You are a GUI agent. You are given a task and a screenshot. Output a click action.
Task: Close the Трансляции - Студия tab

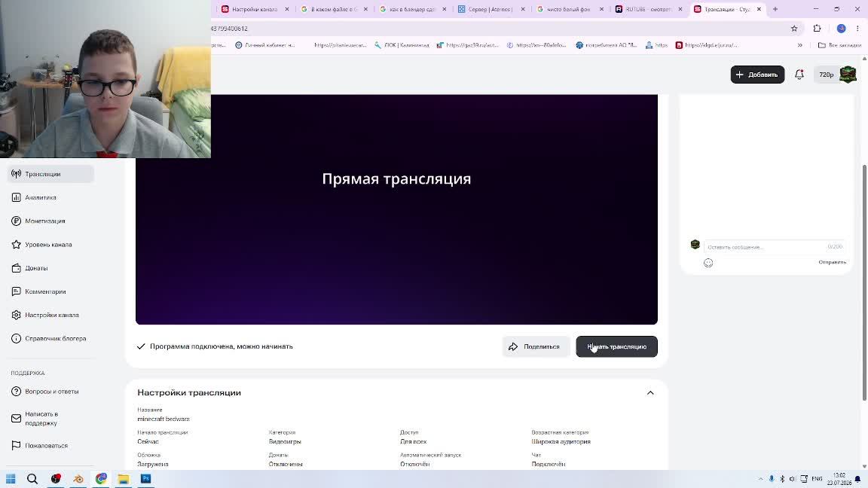click(759, 9)
